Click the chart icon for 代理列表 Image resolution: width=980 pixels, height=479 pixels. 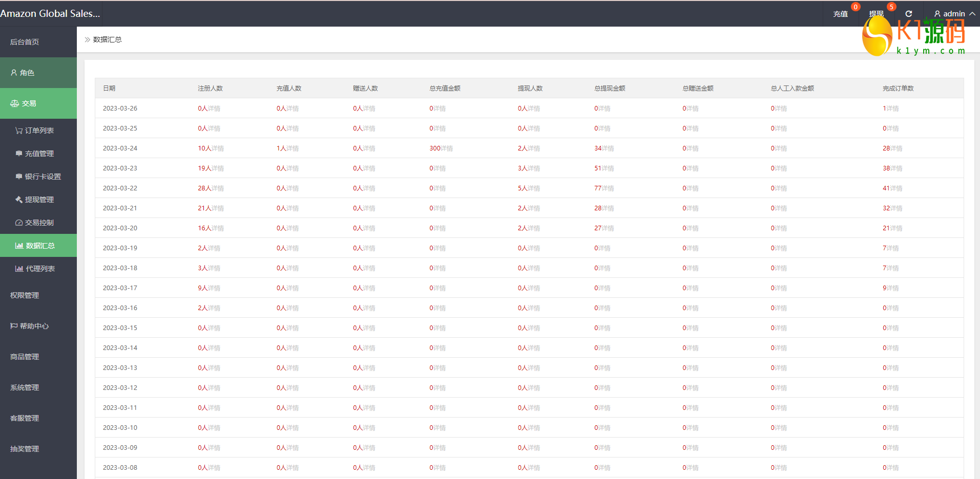(x=19, y=269)
